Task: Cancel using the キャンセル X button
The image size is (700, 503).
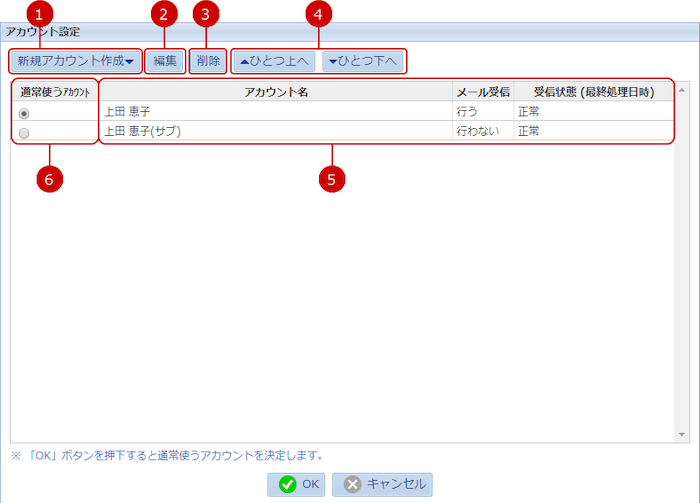Action: pos(382,484)
